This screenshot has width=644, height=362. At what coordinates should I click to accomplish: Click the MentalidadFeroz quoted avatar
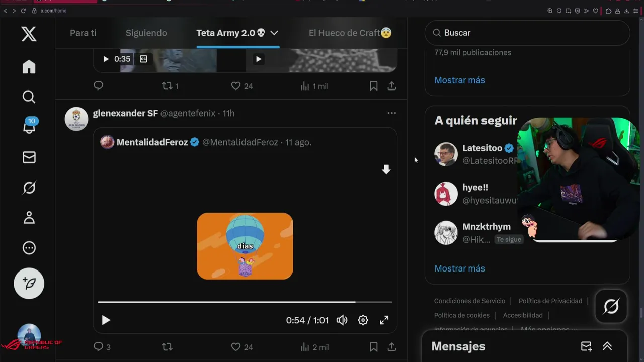(107, 142)
